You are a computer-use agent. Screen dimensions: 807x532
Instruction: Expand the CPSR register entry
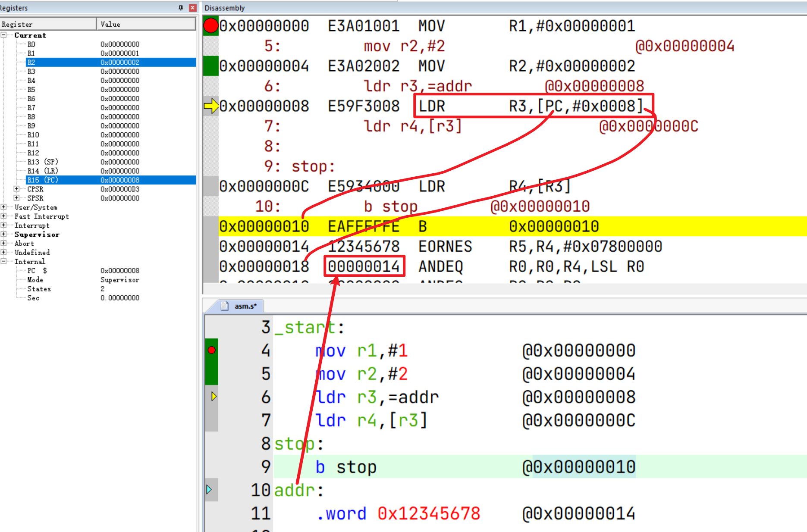[x=16, y=189]
